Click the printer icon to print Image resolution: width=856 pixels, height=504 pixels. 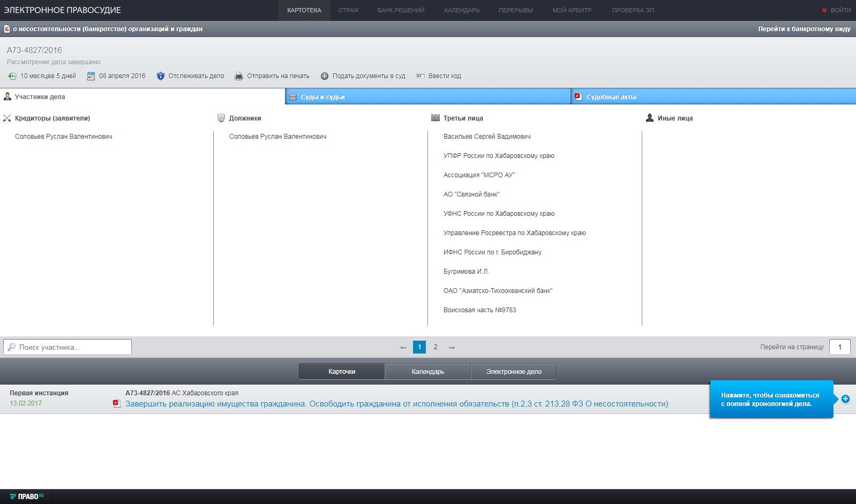(x=239, y=76)
